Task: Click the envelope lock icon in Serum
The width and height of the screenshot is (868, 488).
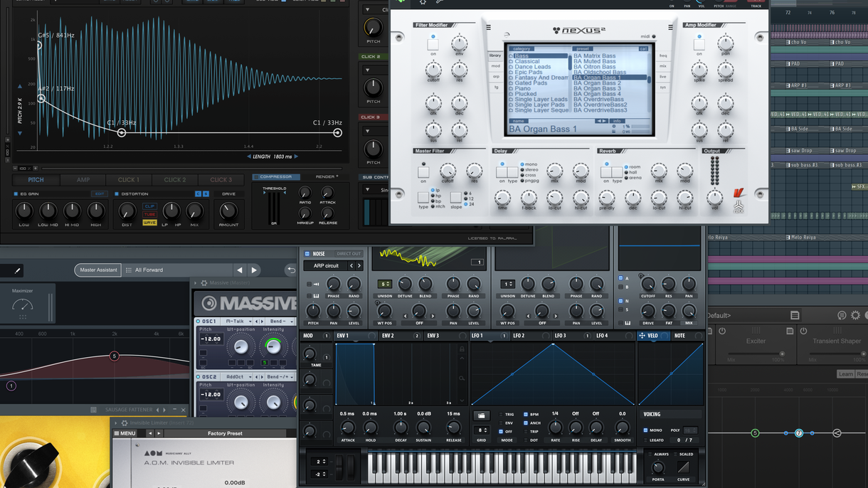Action: 462,349
